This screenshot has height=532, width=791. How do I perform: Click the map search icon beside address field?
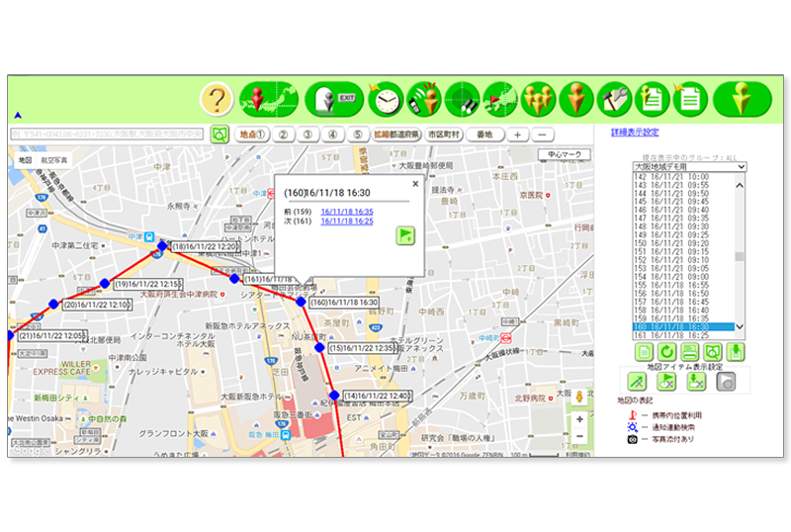pyautogui.click(x=220, y=134)
